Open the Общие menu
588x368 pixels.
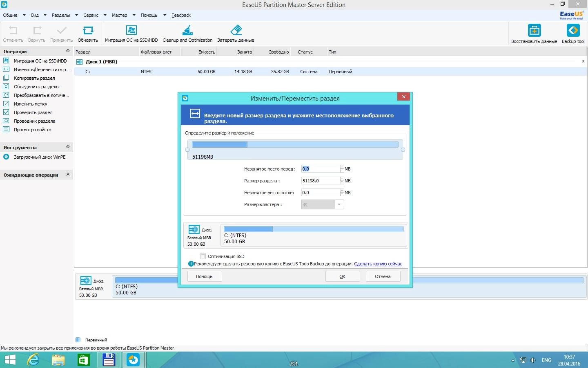tap(10, 15)
